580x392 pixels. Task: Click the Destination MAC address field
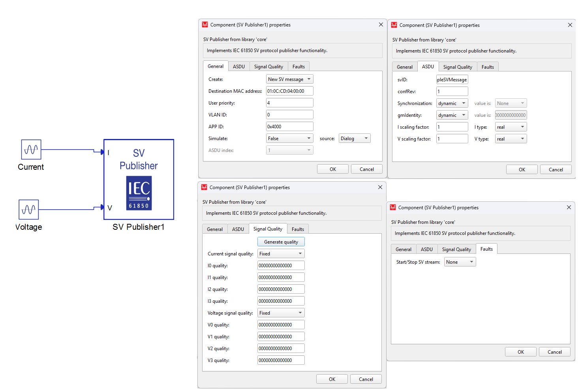click(289, 91)
